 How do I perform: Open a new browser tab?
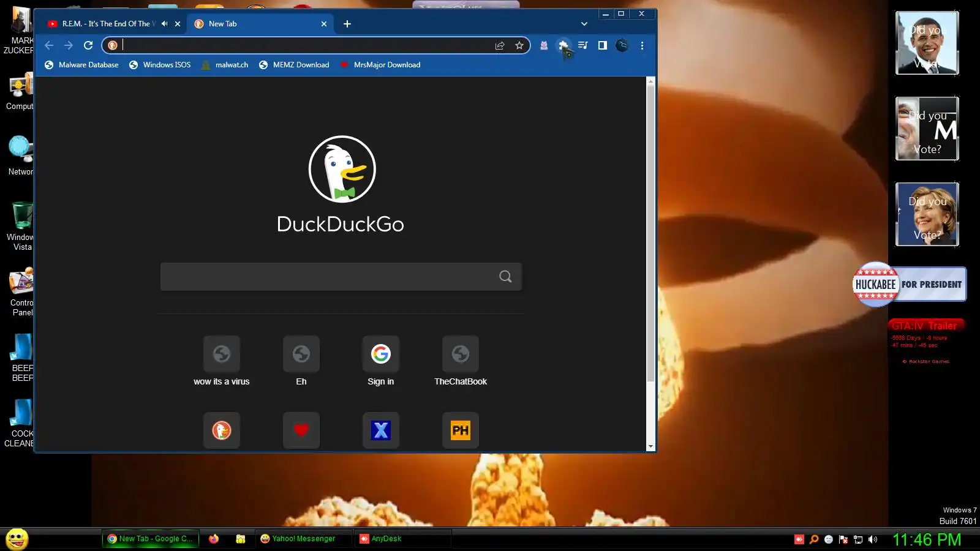point(347,24)
